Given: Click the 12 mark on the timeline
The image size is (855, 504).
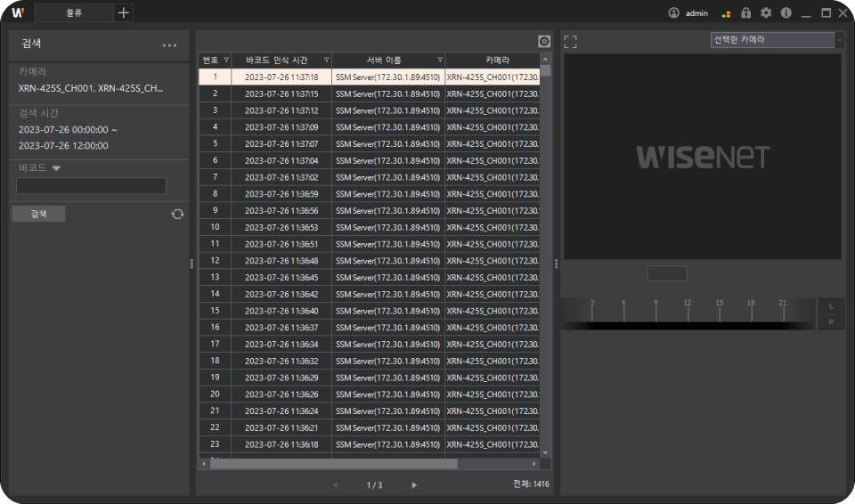Looking at the screenshot, I should (687, 304).
